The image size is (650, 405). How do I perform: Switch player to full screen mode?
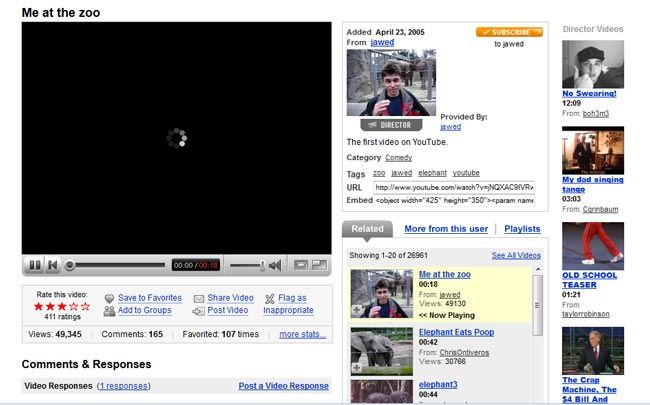[319, 265]
